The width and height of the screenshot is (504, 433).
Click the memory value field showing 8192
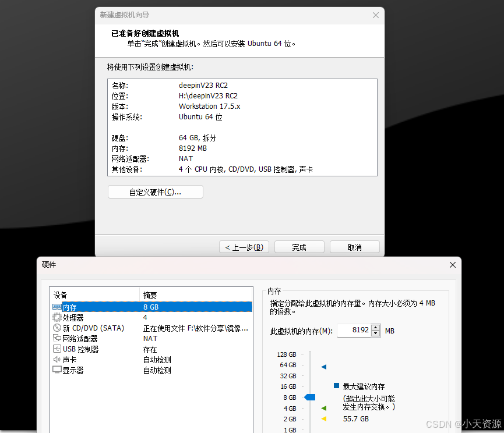(x=354, y=331)
